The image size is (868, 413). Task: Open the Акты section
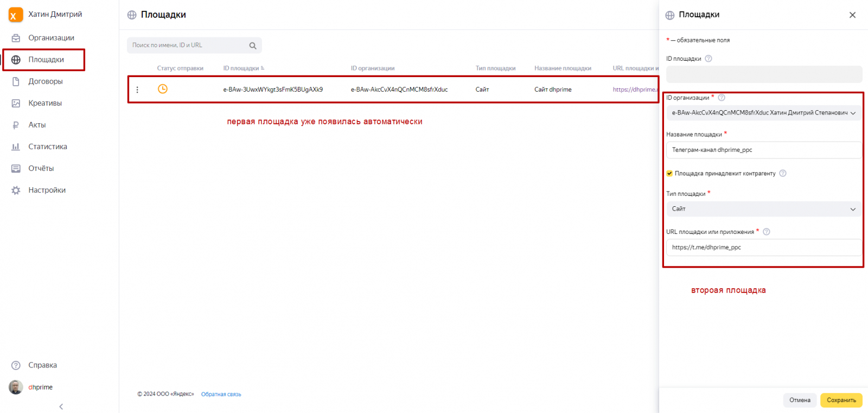point(37,125)
